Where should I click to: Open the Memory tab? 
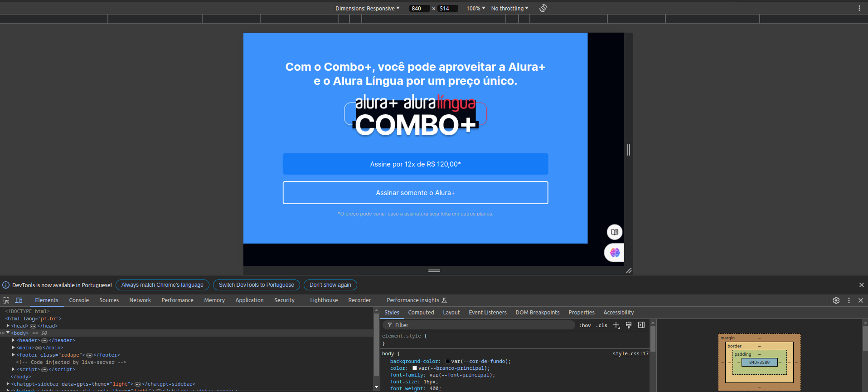(x=214, y=300)
